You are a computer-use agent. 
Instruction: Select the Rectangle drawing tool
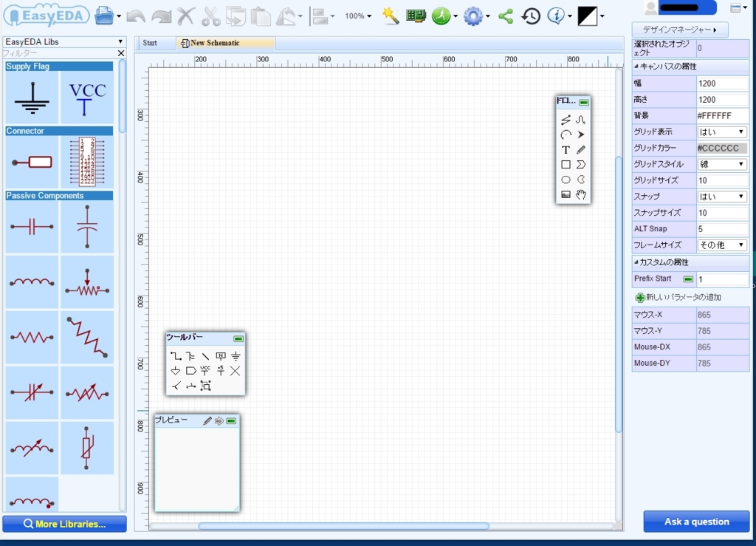[x=566, y=165]
